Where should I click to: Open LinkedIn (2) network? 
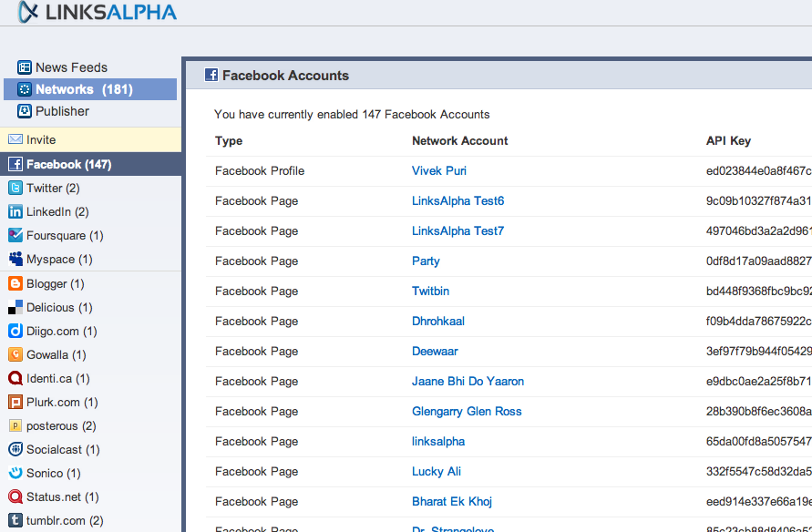tap(57, 211)
